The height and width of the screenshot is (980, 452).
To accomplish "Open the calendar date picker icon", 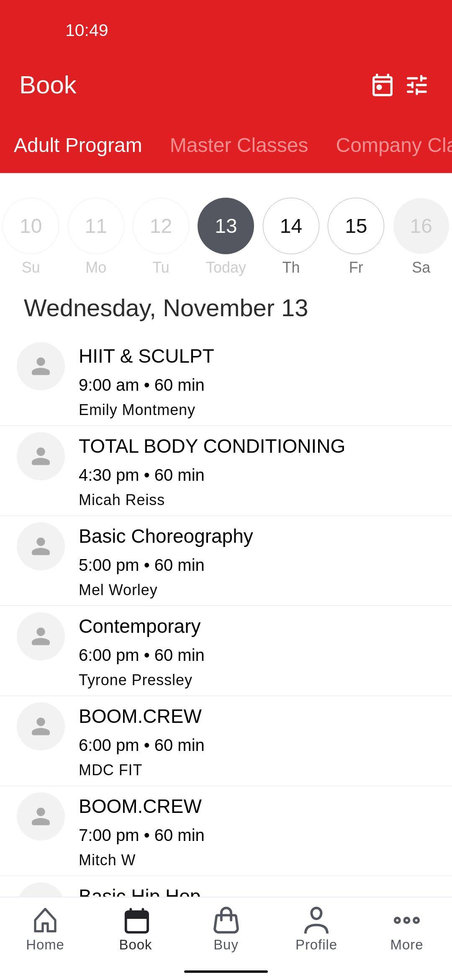I will (x=382, y=85).
